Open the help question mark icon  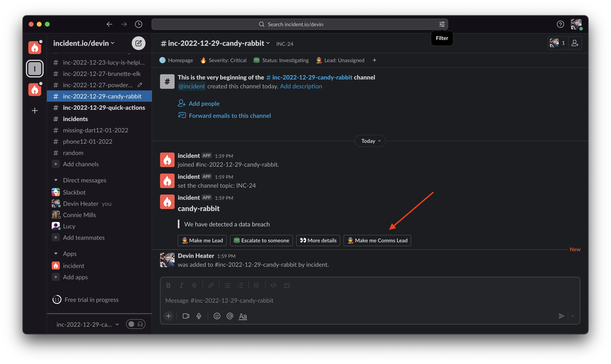pos(560,24)
